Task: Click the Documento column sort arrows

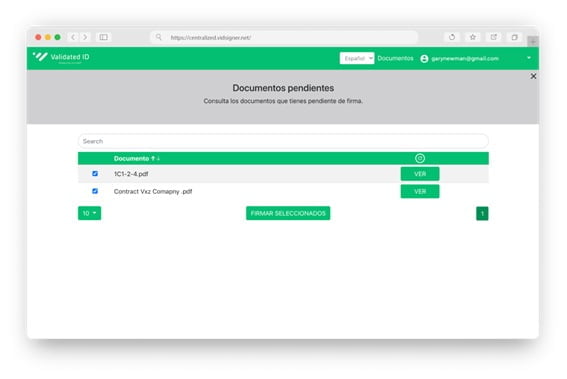Action: pos(155,158)
